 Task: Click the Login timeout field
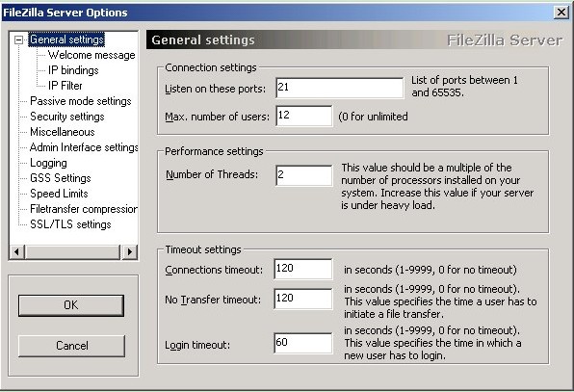[x=303, y=343]
